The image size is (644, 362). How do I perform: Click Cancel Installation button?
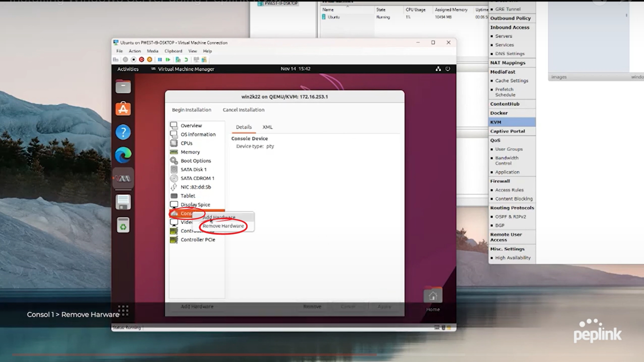point(244,110)
